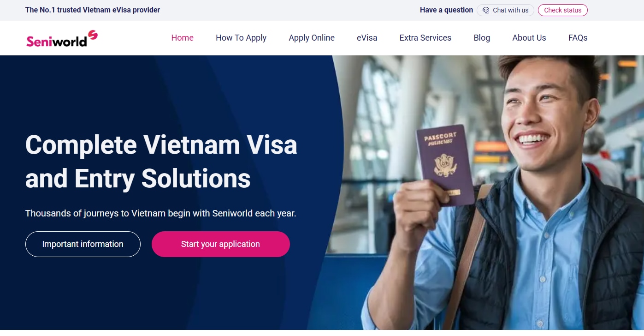Click the pink Start your application button
The width and height of the screenshot is (644, 336).
point(221,244)
